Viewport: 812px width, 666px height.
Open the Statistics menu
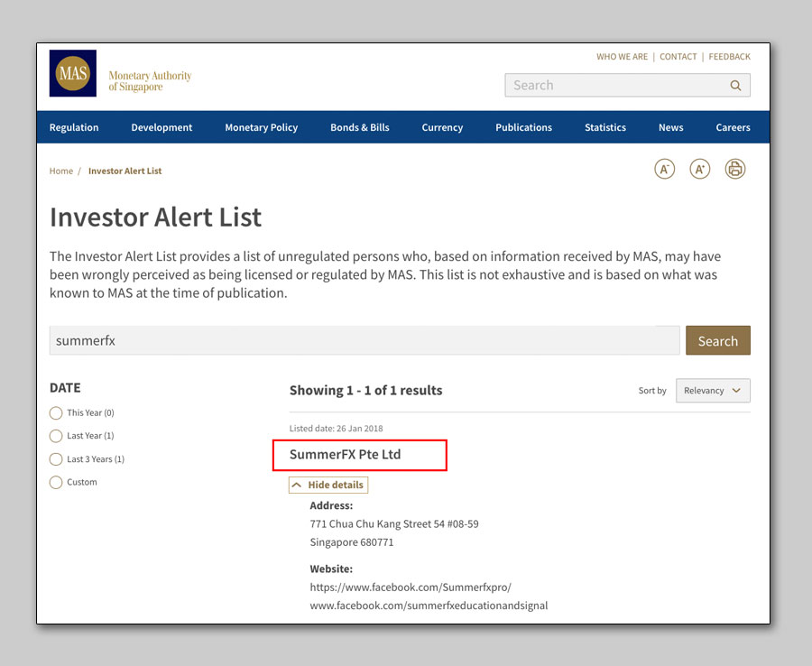click(605, 127)
